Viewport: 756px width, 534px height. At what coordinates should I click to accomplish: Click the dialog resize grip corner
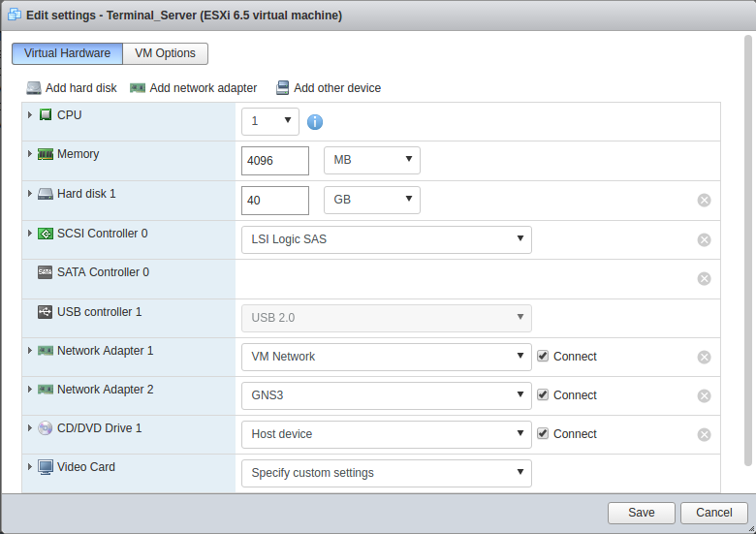(751, 529)
